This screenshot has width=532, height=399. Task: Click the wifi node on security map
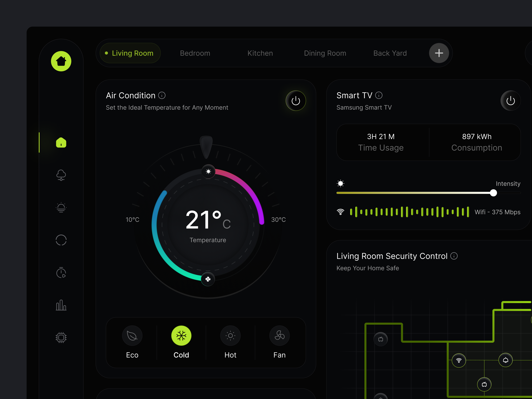pyautogui.click(x=459, y=360)
